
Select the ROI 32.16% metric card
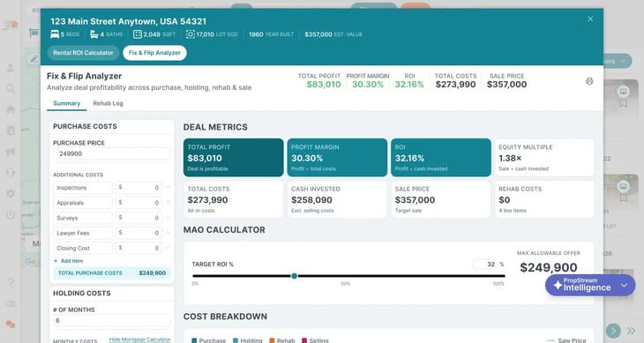click(441, 158)
